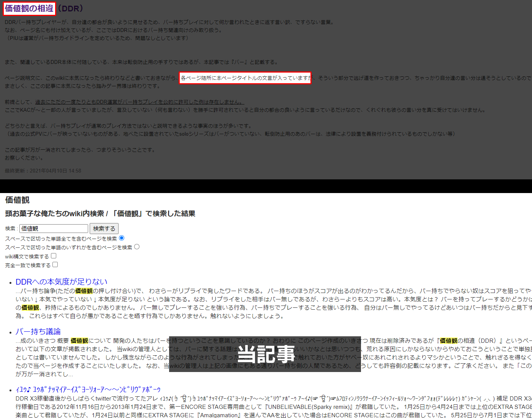This screenshot has height=418, width=532.
Task: Click the 検索する button
Action: (x=104, y=228)
